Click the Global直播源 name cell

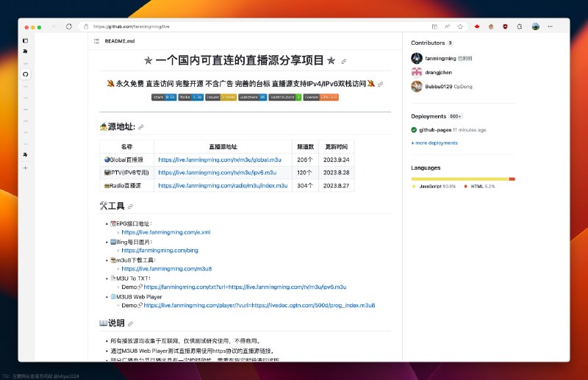coord(126,159)
